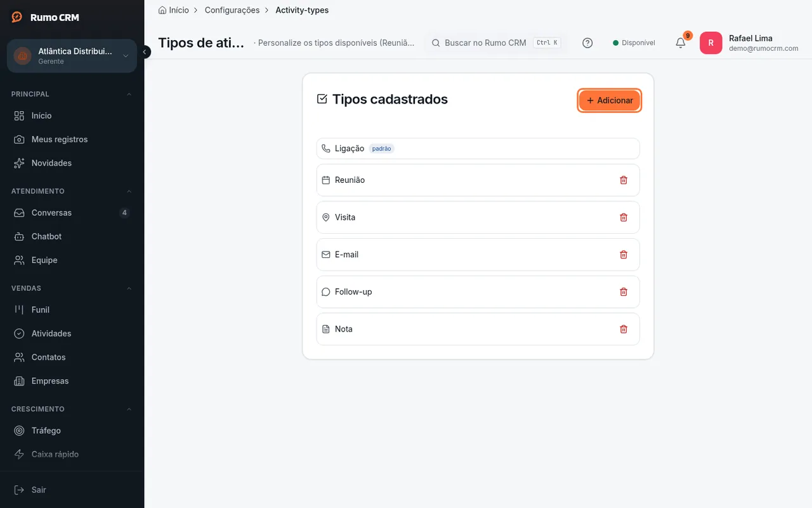Open notifications bell

(x=680, y=43)
